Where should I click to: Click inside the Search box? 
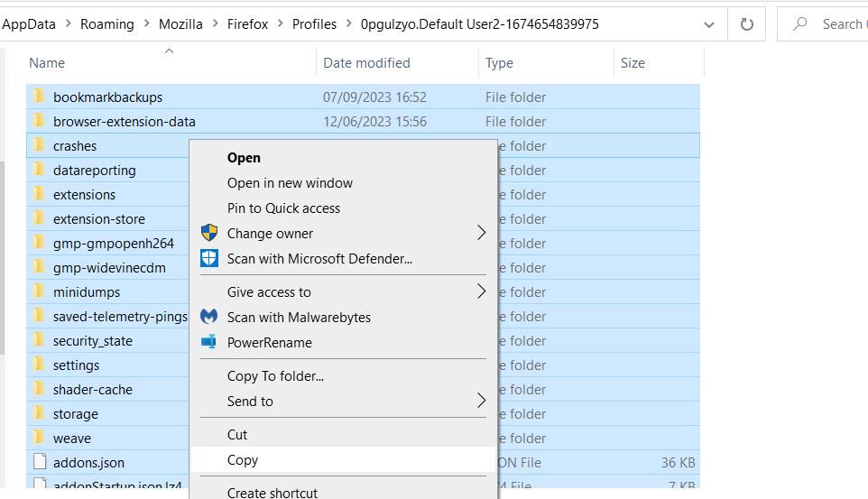[x=841, y=24]
